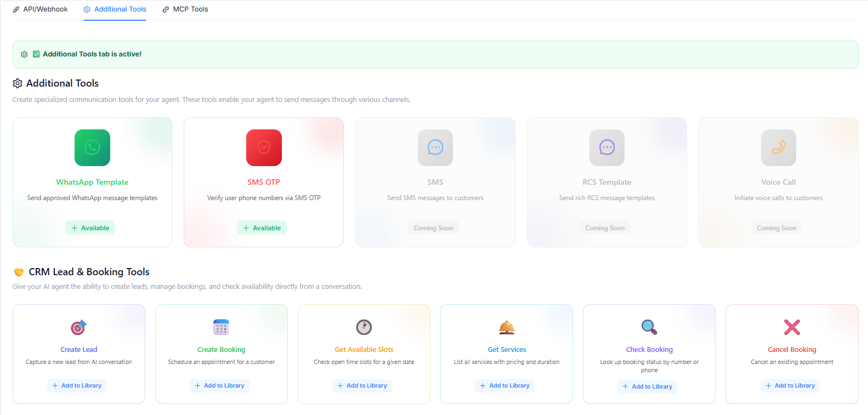868x415 pixels.
Task: Click the Voice Call phone icon
Action: 779,147
